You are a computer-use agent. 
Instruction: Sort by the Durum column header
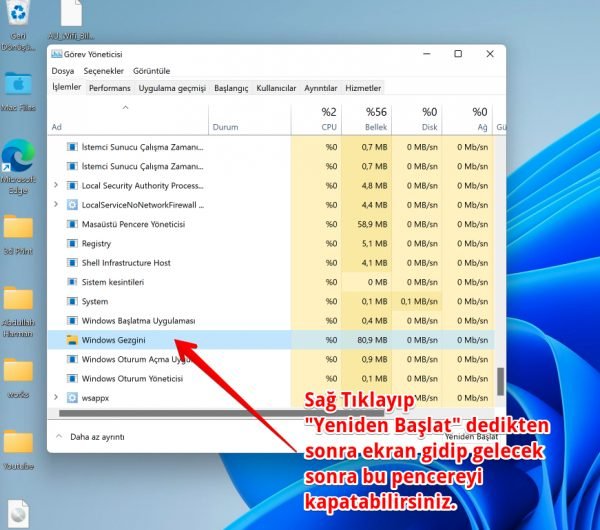pyautogui.click(x=250, y=119)
